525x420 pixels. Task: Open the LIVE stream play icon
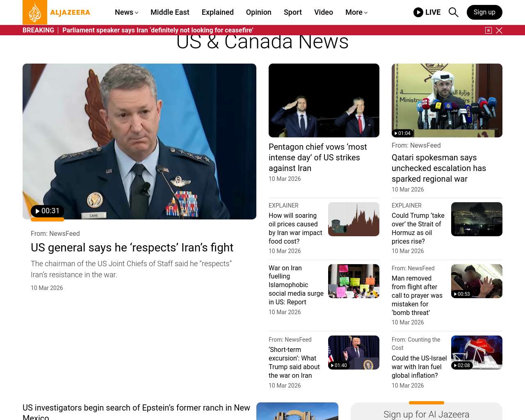tap(418, 12)
